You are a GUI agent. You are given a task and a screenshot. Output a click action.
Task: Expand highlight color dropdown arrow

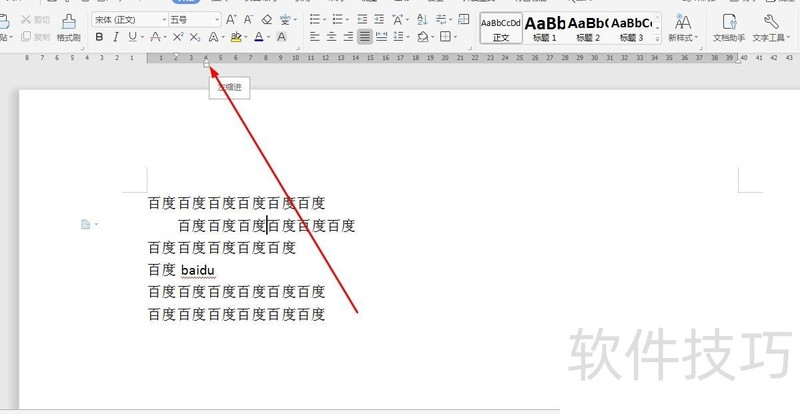(x=246, y=37)
